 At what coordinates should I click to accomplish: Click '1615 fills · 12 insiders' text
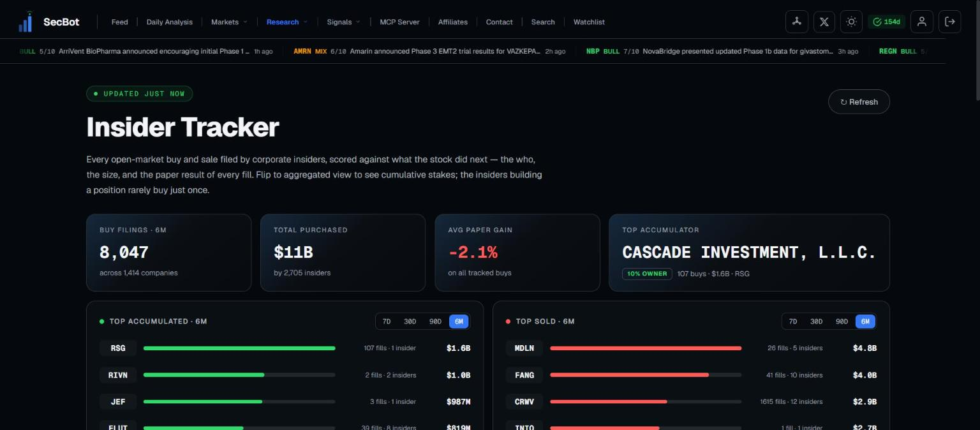tap(792, 402)
